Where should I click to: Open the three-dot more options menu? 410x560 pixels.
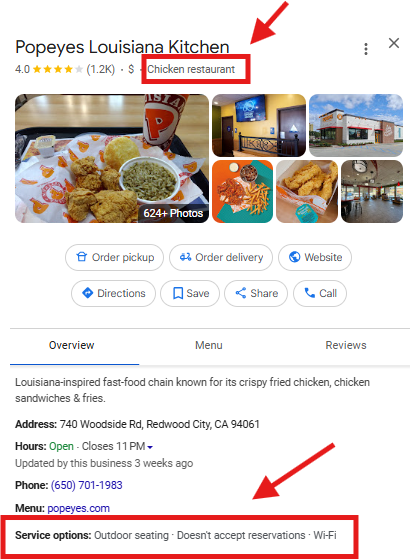click(366, 49)
